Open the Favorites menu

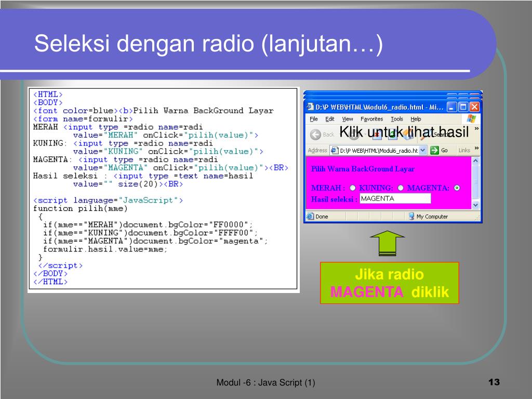[371, 119]
